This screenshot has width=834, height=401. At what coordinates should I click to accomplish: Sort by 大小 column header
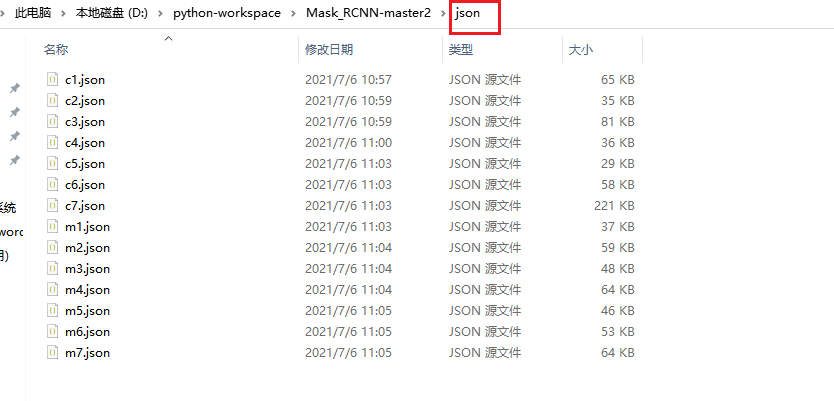581,49
